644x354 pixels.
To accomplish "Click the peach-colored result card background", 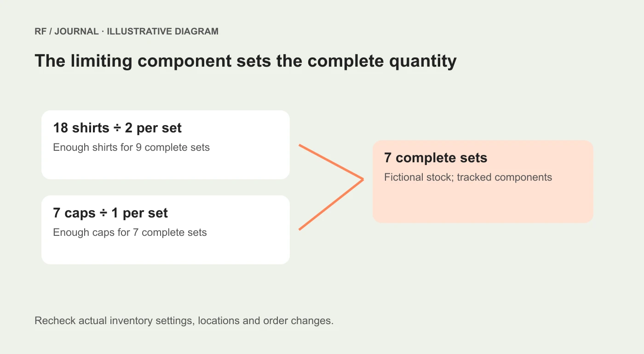I will (x=483, y=202).
